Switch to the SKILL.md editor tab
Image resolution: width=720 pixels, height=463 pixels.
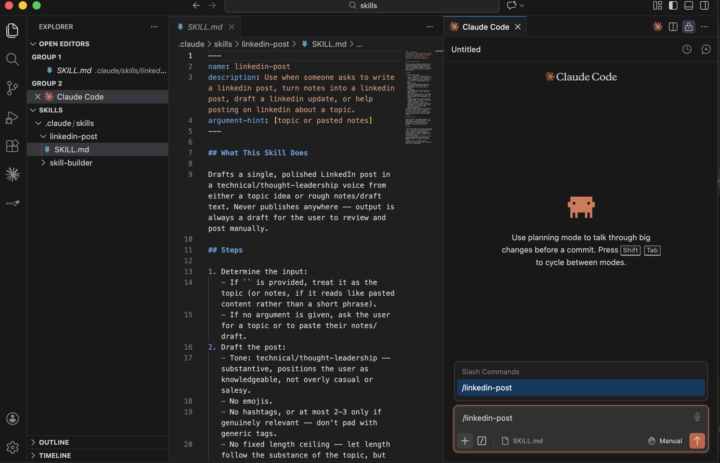[205, 27]
